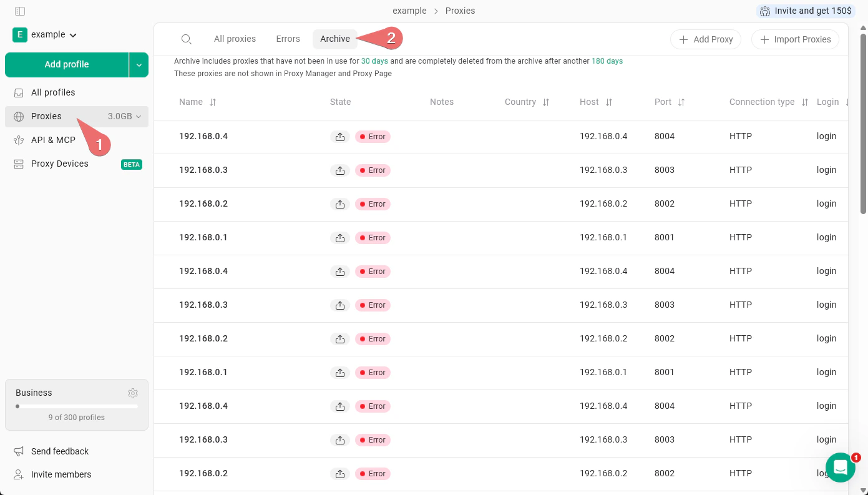
Task: Export the first 192.168.0.4 proxy
Action: tap(340, 136)
